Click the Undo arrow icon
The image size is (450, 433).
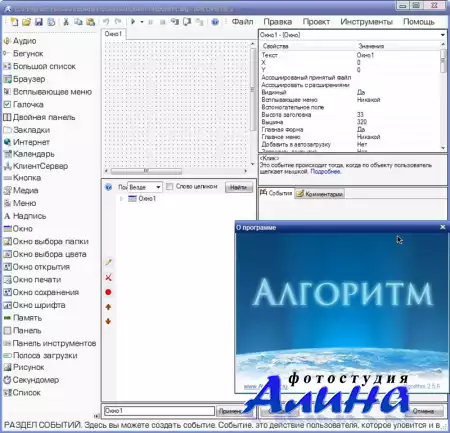click(x=106, y=22)
